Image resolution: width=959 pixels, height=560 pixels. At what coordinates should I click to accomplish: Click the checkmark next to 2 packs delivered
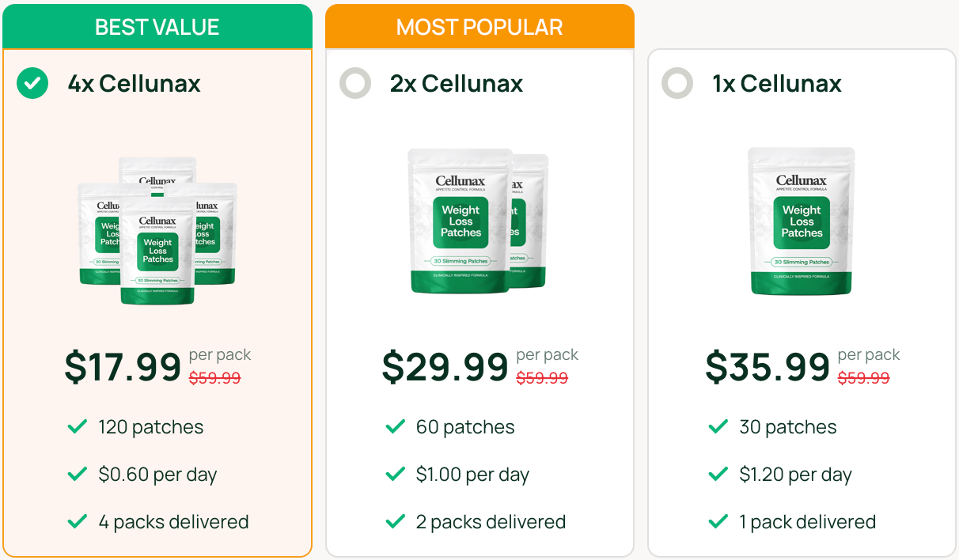(395, 521)
